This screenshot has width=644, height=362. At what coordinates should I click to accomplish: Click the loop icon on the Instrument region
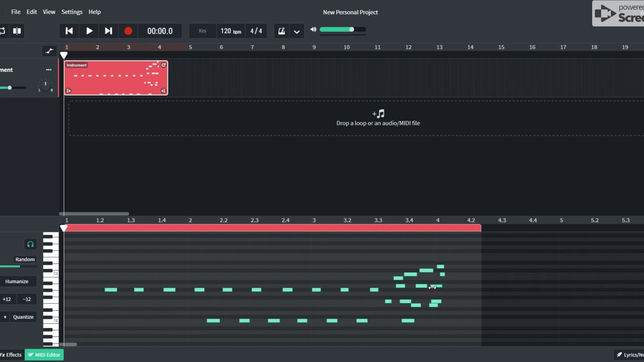[x=164, y=65]
